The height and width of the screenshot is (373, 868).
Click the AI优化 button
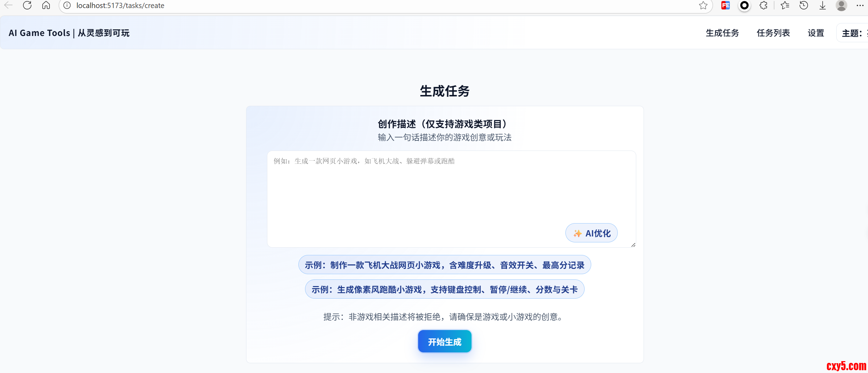592,233
